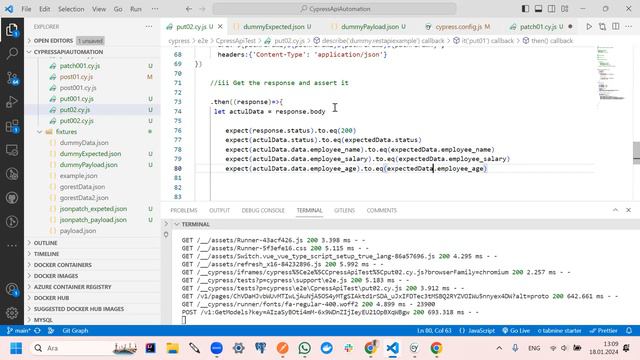Click Synchronize Changes icon in status bar
640x360 pixels.
pyautogui.click(x=37, y=331)
